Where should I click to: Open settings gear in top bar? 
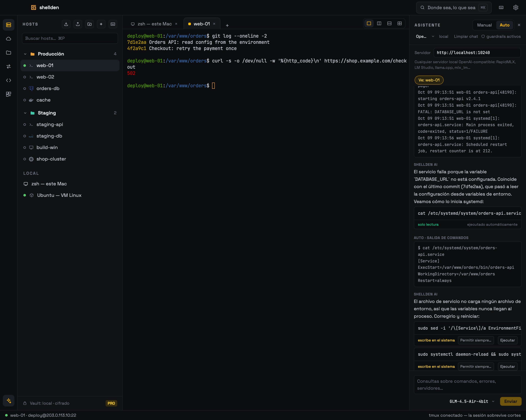click(x=516, y=7)
